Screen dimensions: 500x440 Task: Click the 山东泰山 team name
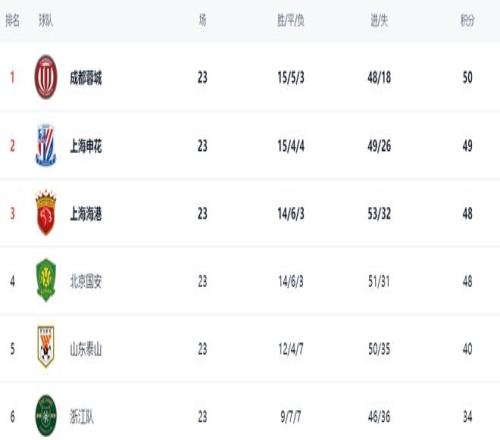coord(86,349)
